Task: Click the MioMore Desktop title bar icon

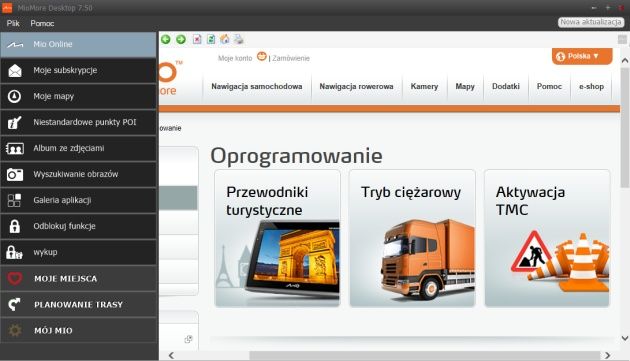Action: click(x=7, y=8)
